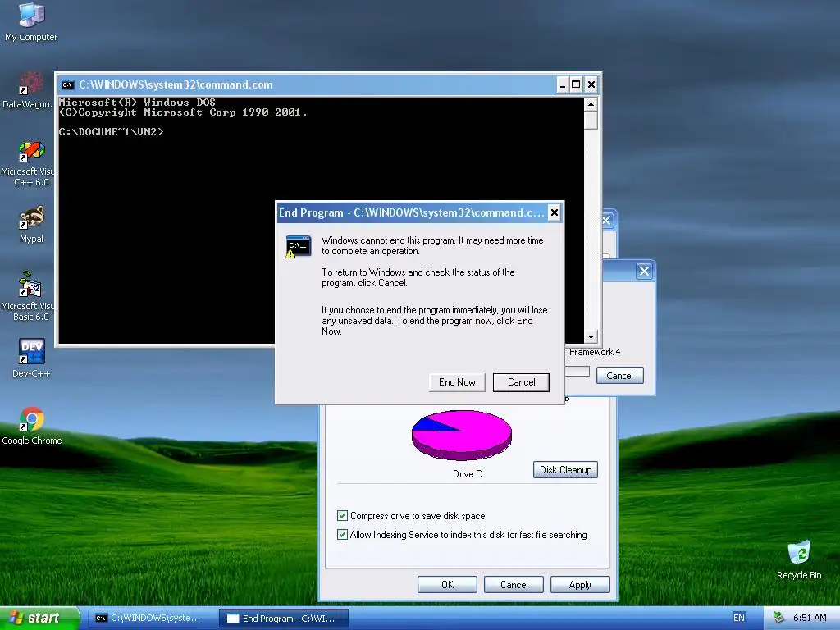Maximize the command.com window

[576, 84]
